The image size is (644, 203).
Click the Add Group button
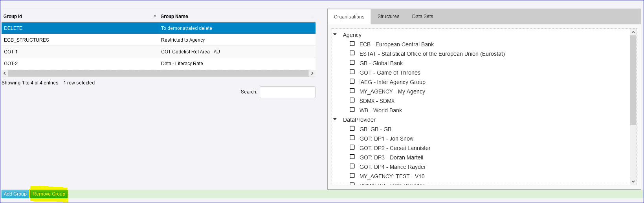15,194
